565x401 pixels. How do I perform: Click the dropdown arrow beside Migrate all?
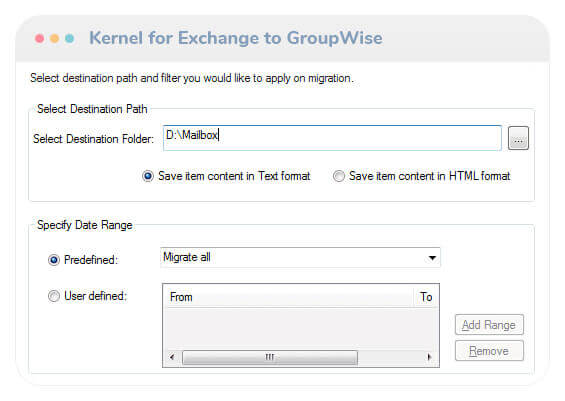click(432, 258)
